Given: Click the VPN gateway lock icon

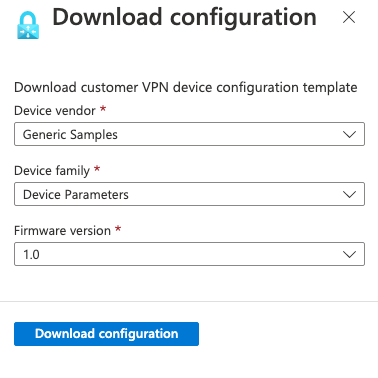Looking at the screenshot, I should point(28,25).
